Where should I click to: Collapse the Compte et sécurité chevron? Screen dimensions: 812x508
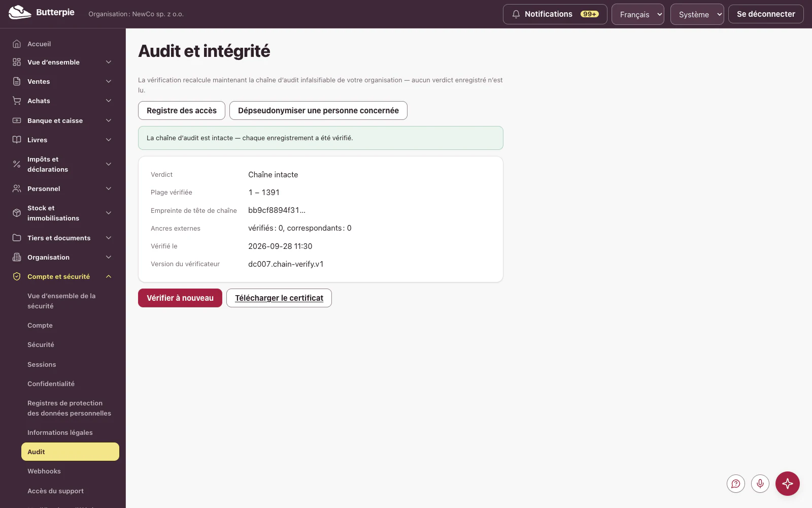point(109,276)
